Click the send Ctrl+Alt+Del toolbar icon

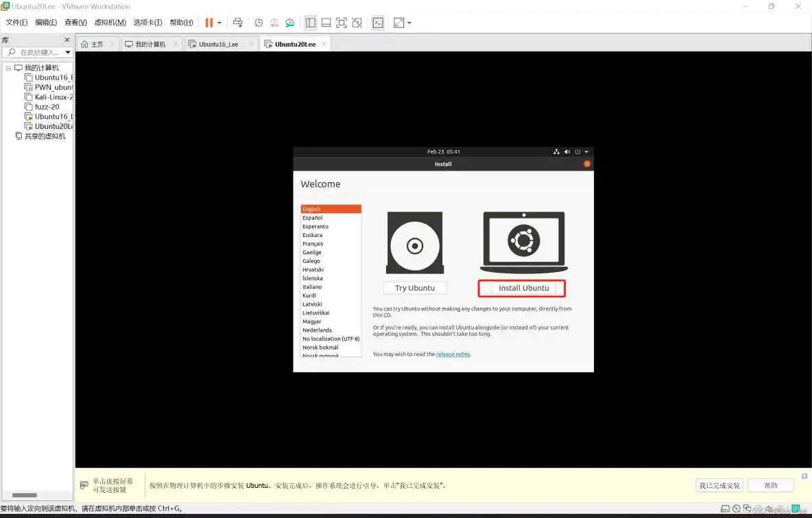238,23
